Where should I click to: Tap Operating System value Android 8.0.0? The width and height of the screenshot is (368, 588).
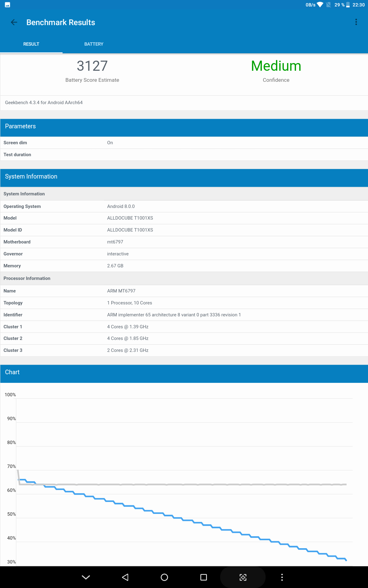[x=121, y=206]
